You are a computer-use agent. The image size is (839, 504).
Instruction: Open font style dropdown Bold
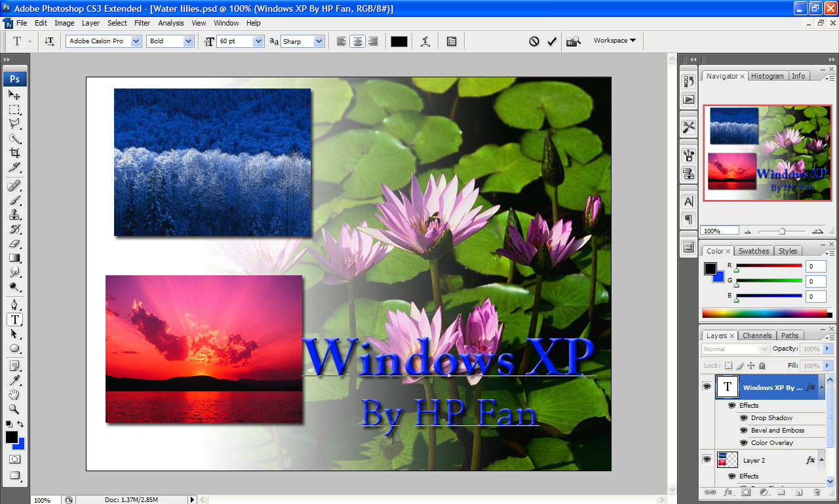(189, 41)
